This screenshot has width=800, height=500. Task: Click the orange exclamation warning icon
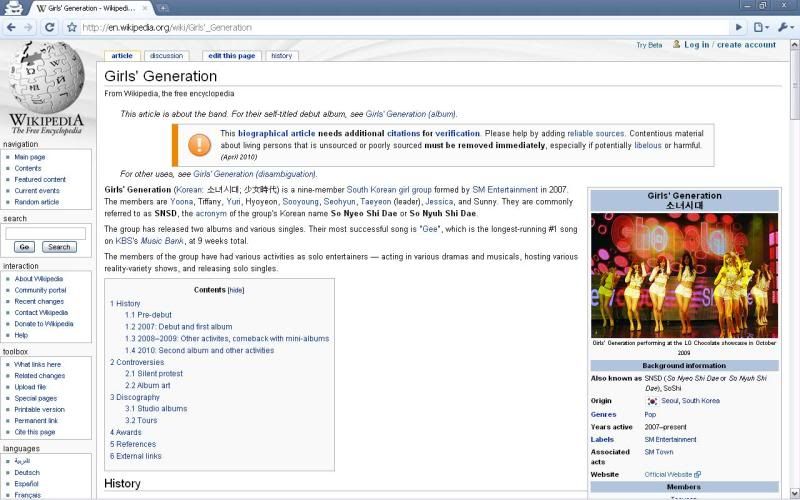(199, 145)
